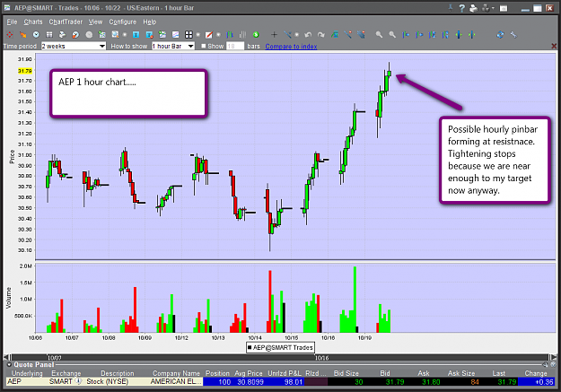Click remove all trendlines icon
This screenshot has width=561, height=392.
point(362,35)
